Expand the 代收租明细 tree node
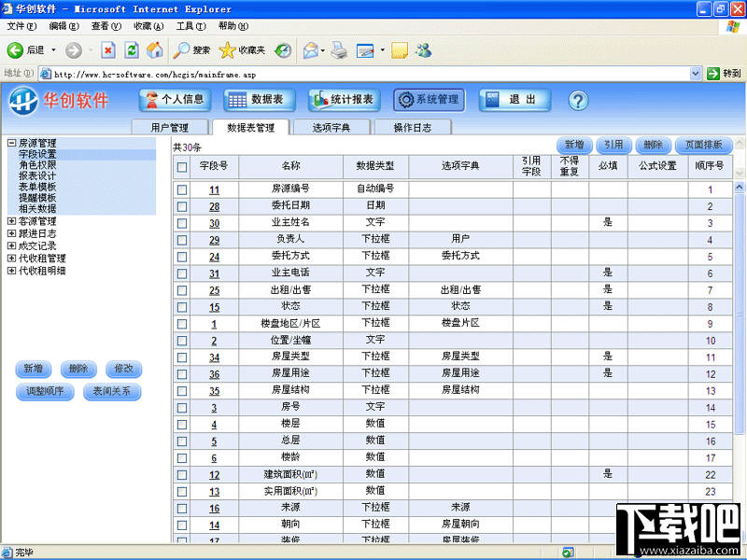 [11, 271]
